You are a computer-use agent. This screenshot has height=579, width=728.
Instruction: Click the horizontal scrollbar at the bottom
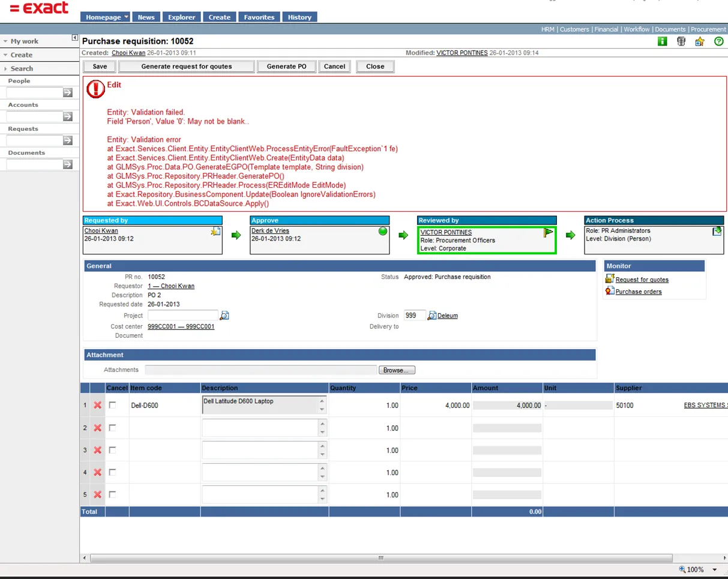[x=381, y=557]
